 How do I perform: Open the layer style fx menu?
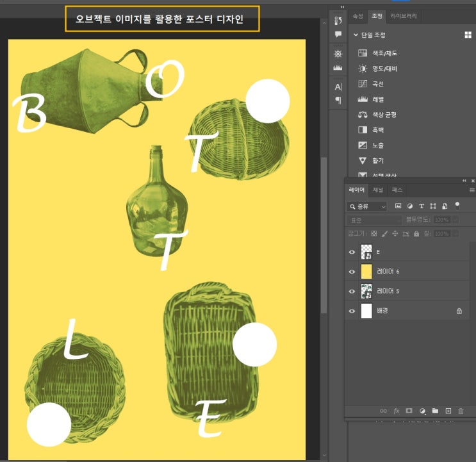[396, 411]
